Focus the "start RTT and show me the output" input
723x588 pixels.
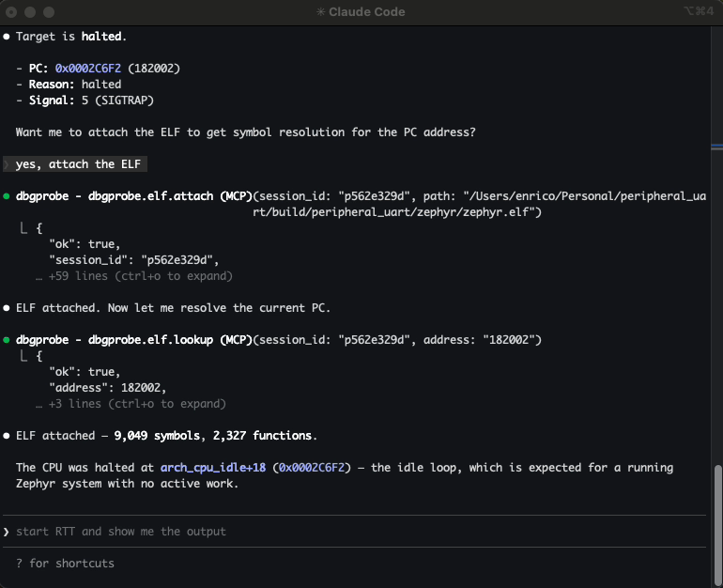point(121,532)
